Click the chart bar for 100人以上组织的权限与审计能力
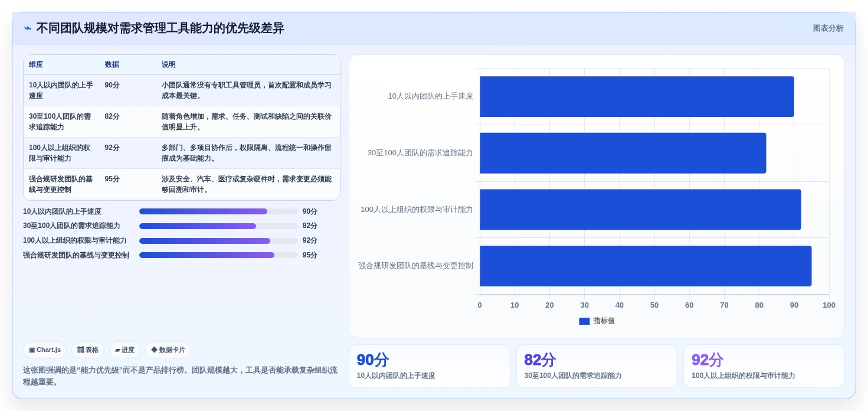Screen dimensions: 868x411 click(640, 210)
